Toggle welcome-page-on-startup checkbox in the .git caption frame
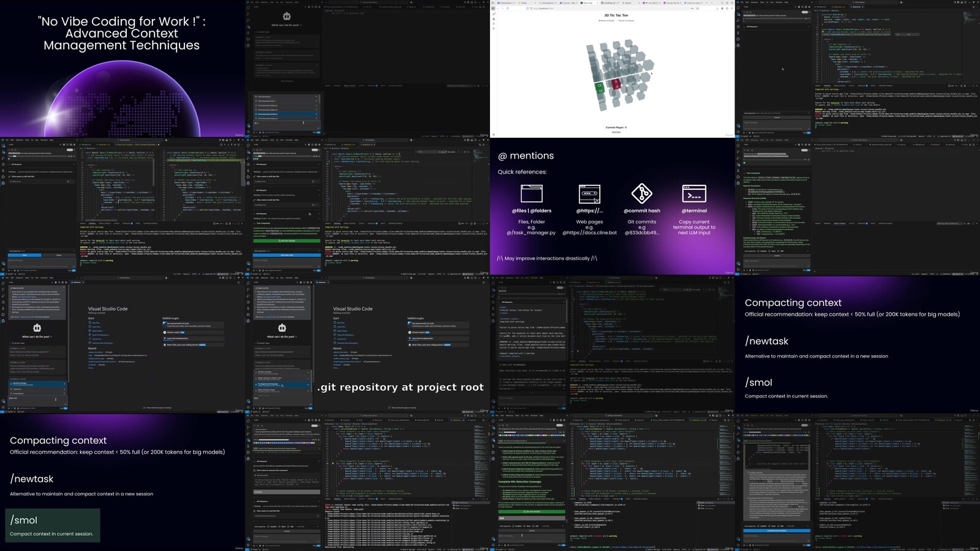980x551 pixels. (389, 407)
